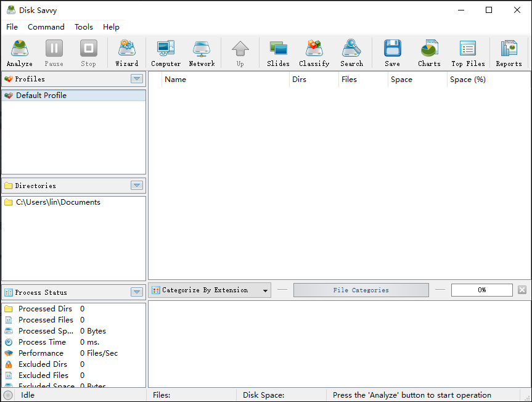This screenshot has width=532, height=402.
Task: Sort results by Space (%) column header
Action: click(x=467, y=80)
